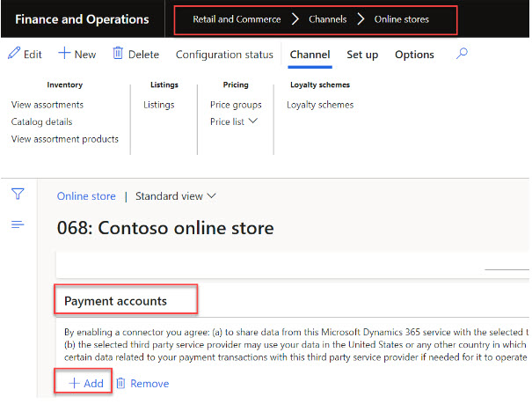Open the Options tab
532x404 pixels.
[x=414, y=55]
